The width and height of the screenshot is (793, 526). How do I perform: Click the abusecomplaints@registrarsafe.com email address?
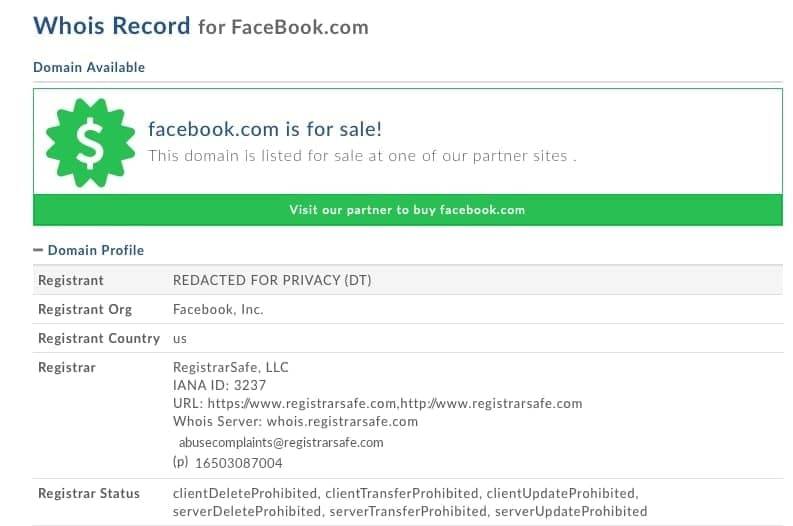pos(281,442)
